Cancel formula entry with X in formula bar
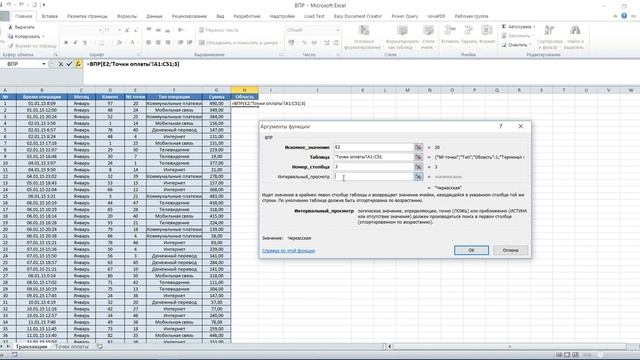640x360 pixels. (61, 64)
